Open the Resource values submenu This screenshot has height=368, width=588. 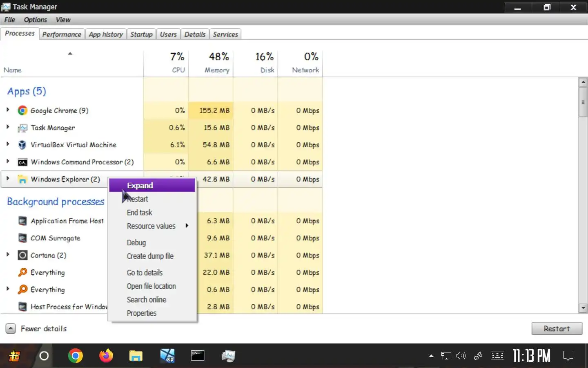152,226
